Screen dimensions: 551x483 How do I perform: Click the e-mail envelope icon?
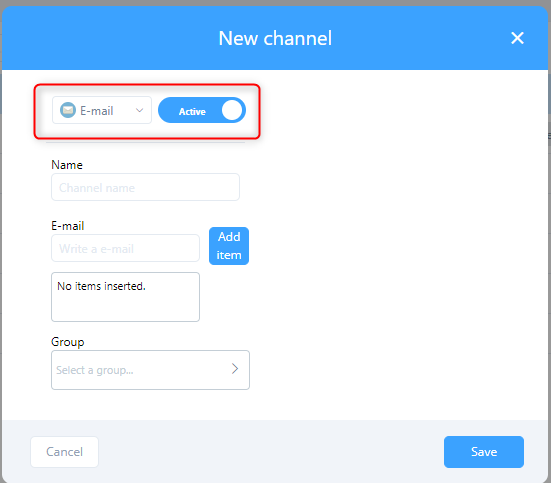click(x=68, y=110)
